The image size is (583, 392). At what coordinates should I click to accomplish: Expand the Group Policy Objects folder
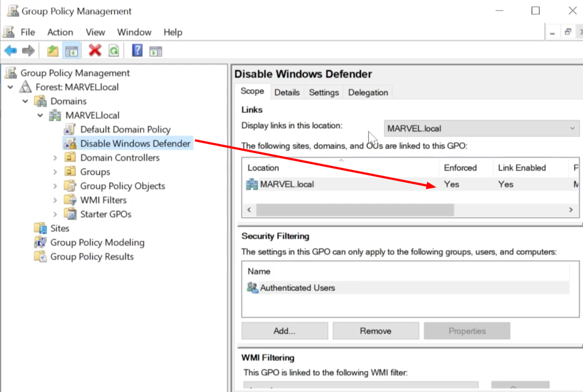click(x=55, y=186)
